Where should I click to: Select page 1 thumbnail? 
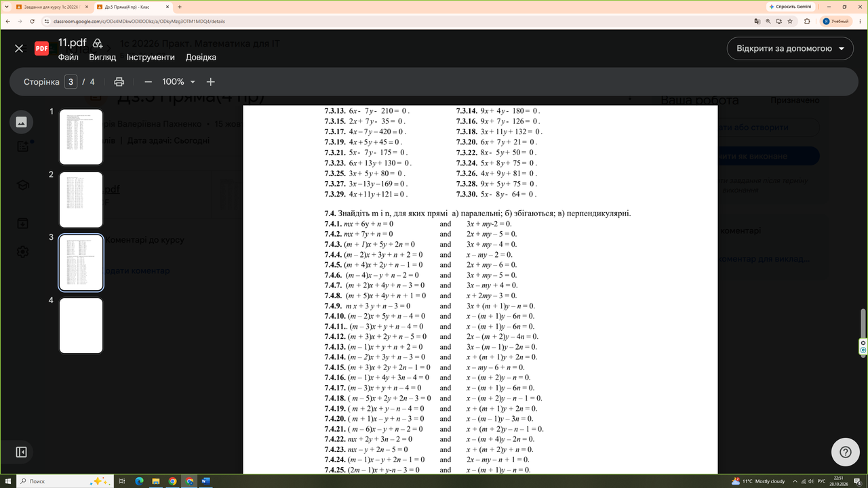[81, 137]
